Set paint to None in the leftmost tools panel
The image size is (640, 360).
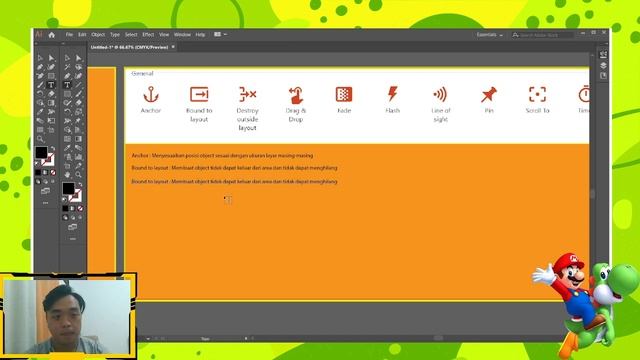pyautogui.click(x=53, y=172)
